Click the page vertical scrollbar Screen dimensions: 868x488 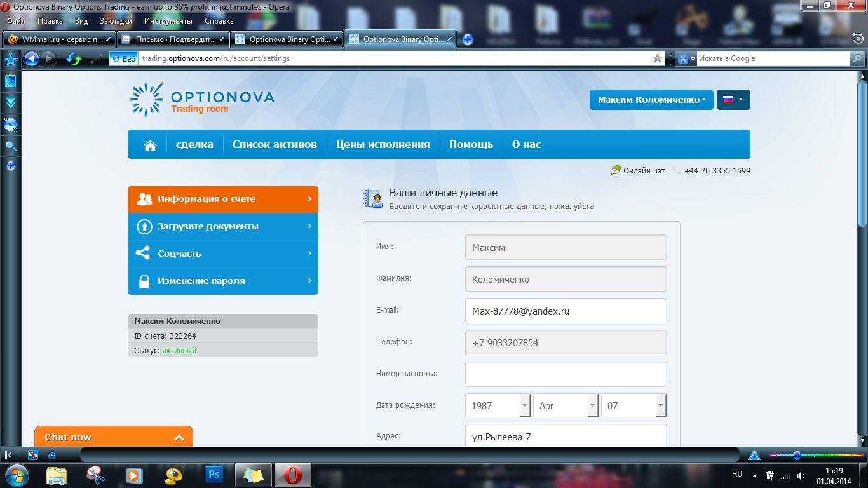point(862,152)
